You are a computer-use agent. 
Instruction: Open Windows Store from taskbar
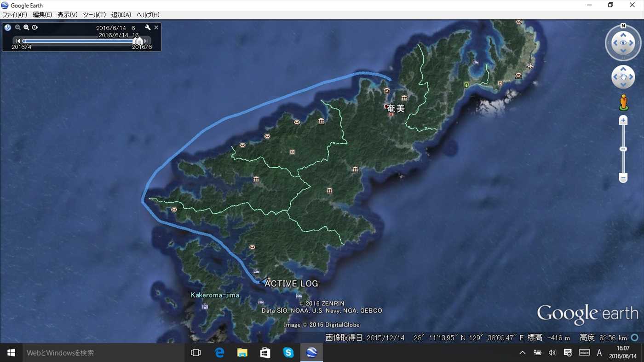265,353
